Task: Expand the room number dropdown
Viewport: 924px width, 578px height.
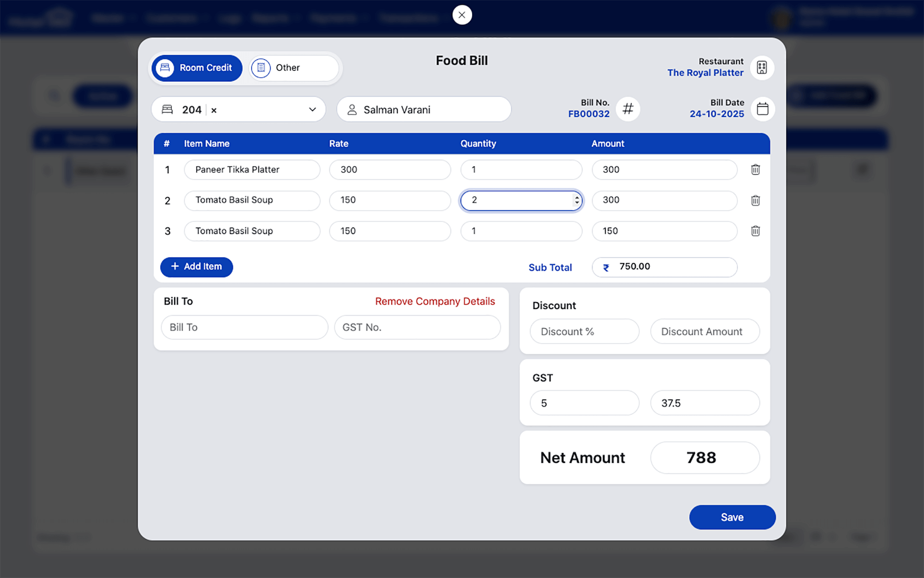Action: pos(312,110)
